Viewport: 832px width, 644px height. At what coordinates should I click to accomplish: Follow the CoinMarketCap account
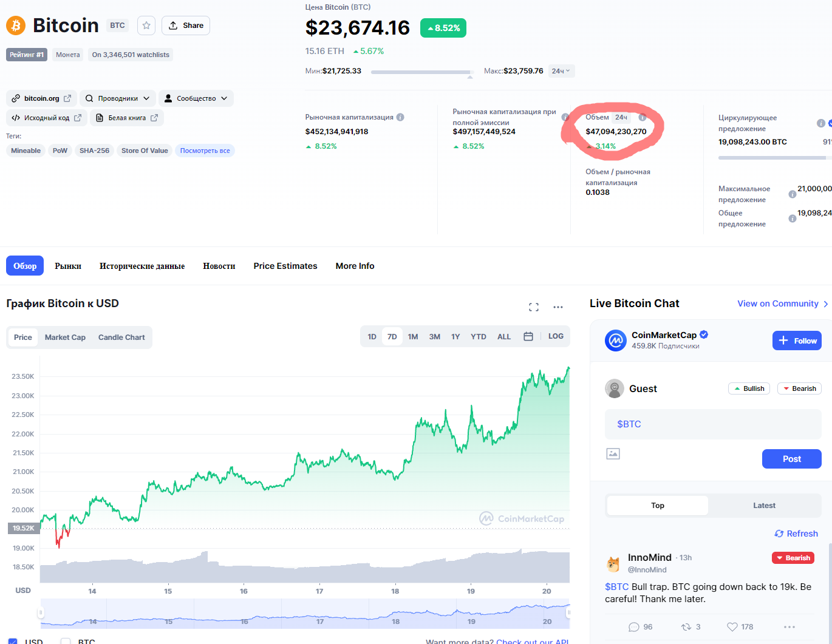coord(797,341)
